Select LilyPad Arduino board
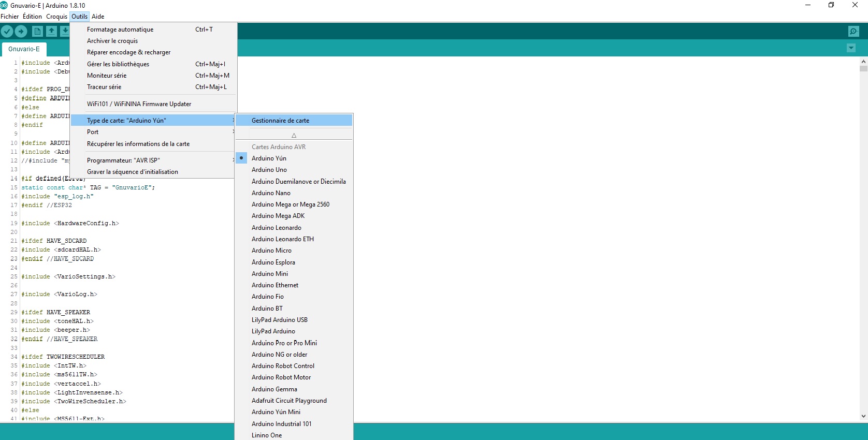Viewport: 868px width, 440px height. (x=294, y=331)
